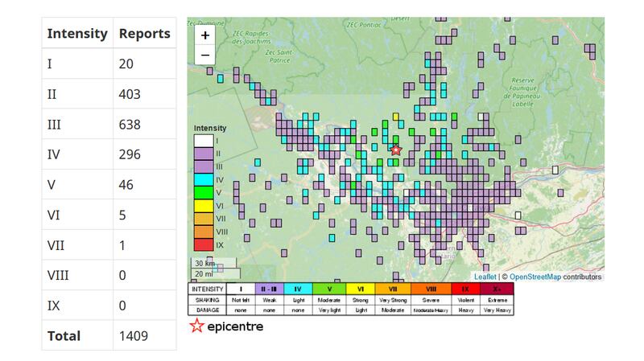Image resolution: width=644 pixels, height=361 pixels.
Task: Select the Intensity column header in table
Action: (77, 33)
